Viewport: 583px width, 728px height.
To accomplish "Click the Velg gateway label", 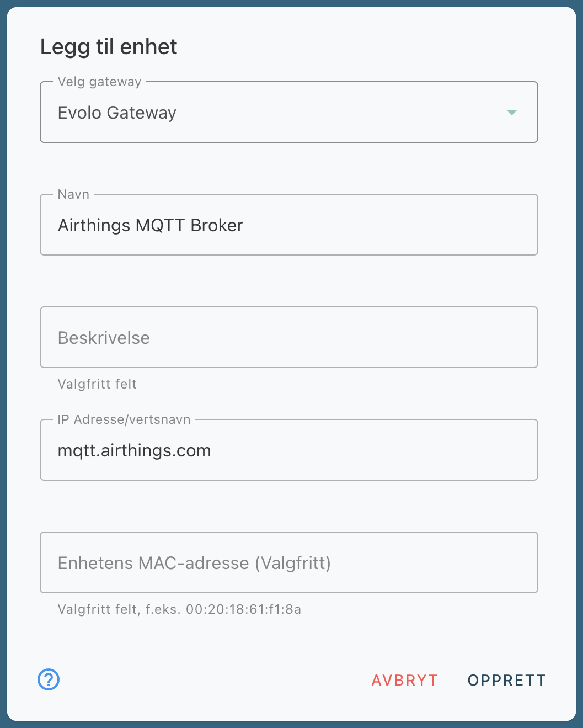I will [x=100, y=82].
